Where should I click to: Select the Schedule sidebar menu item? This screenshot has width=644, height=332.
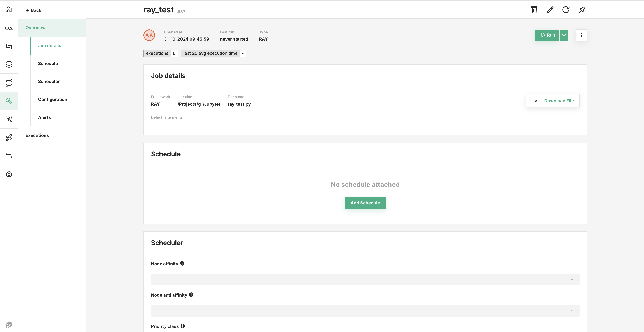pyautogui.click(x=48, y=63)
